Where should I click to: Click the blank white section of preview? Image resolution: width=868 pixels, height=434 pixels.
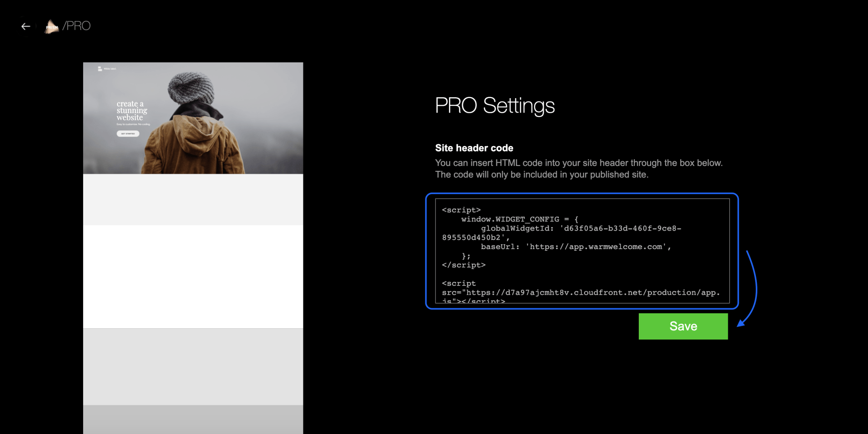point(193,276)
